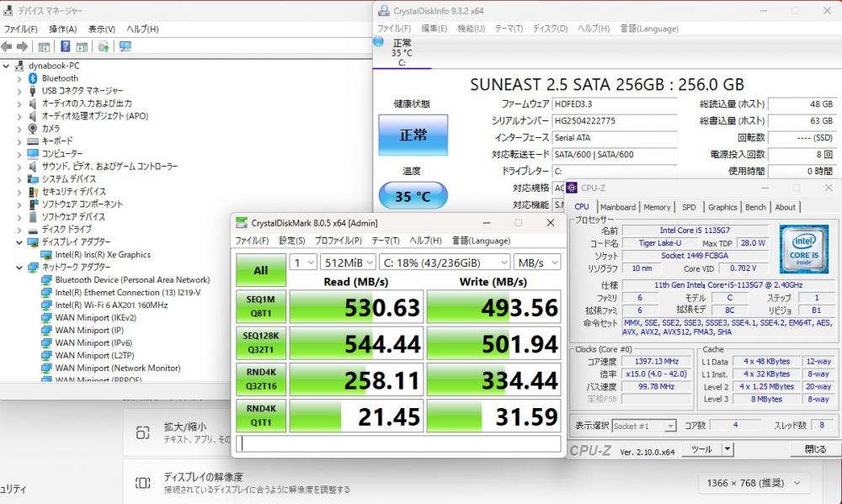Viewport: 842px width, 504px height.
Task: Click the ツール button in CPU-Z
Action: point(702,449)
